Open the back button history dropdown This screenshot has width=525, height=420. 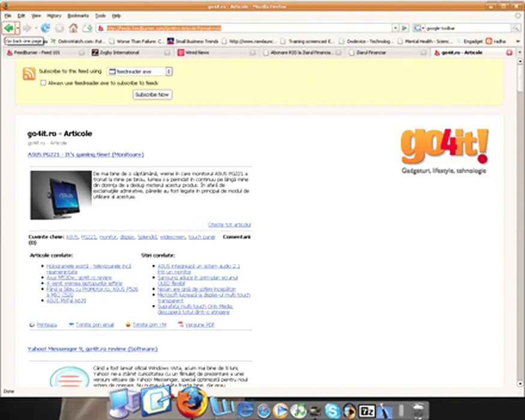pyautogui.click(x=18, y=28)
